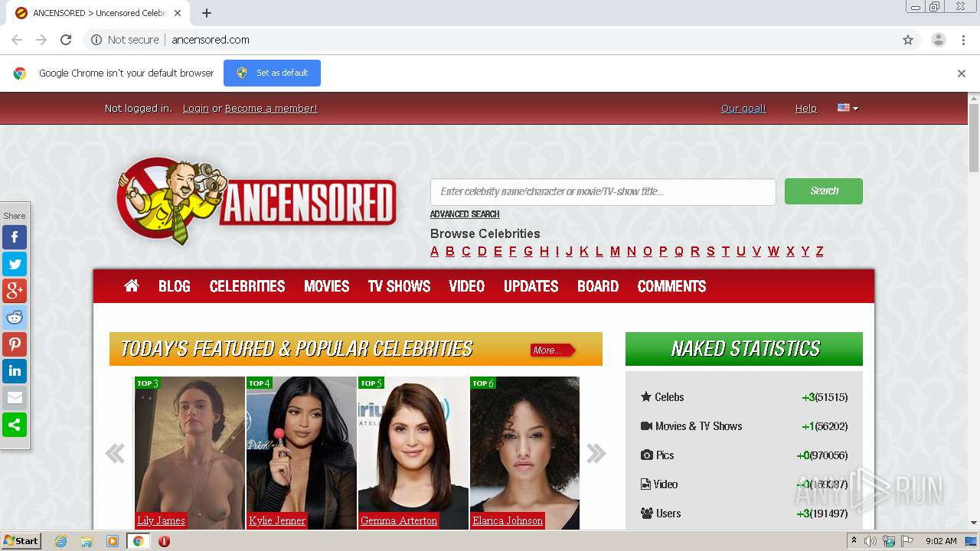
Task: Click the red More button
Action: tap(553, 350)
